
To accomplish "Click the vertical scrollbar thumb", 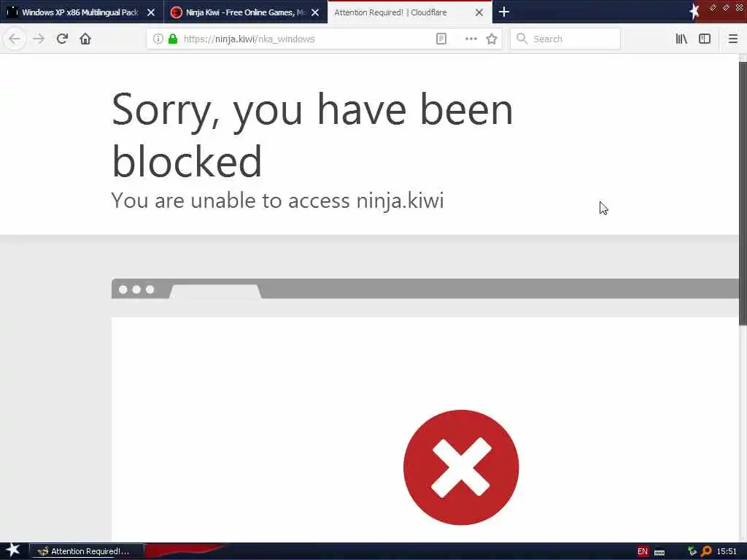I will tap(743, 193).
